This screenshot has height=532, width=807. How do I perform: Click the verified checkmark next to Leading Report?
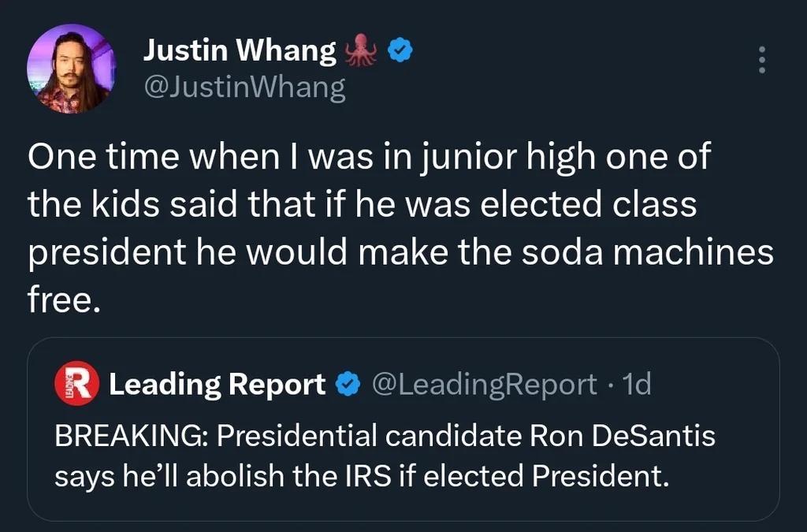[x=345, y=385]
